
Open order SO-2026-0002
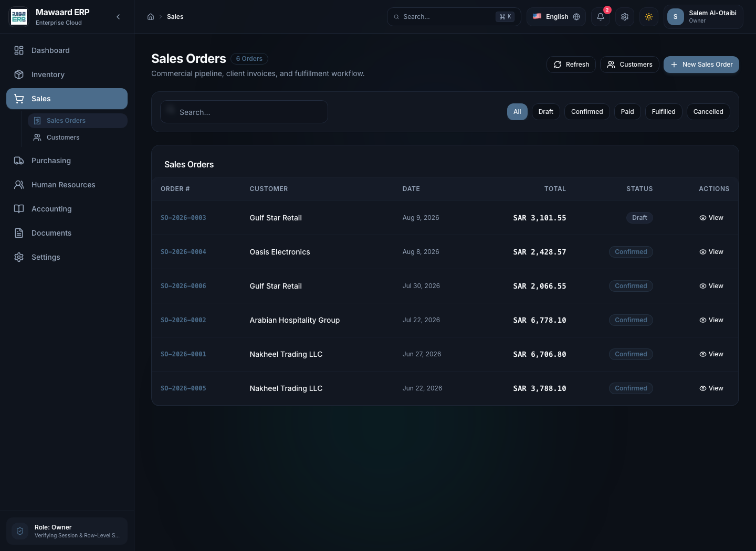pyautogui.click(x=183, y=320)
